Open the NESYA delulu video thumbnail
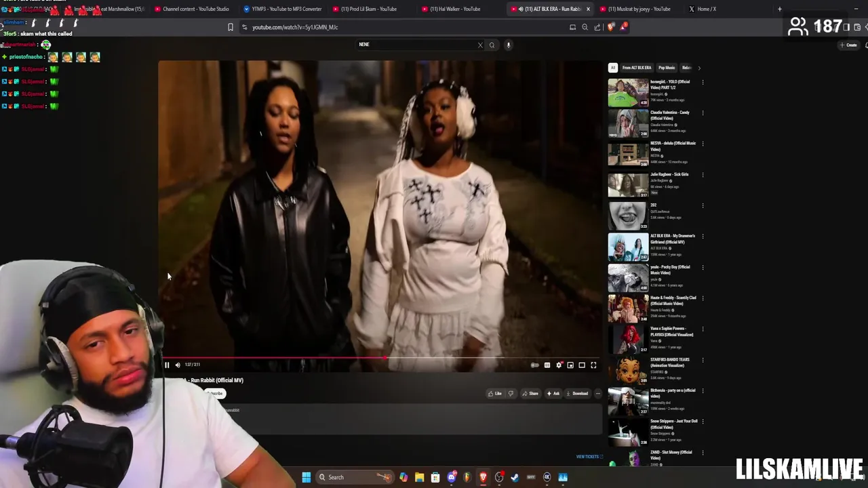 pos(628,155)
